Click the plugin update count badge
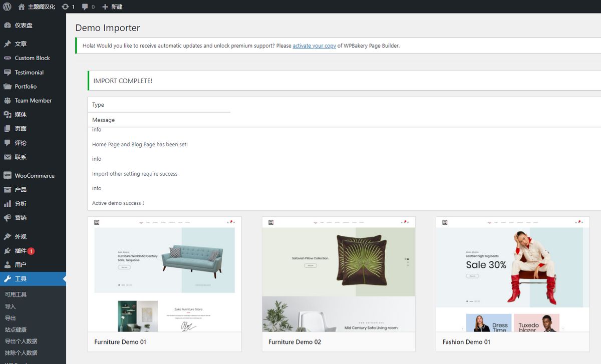This screenshot has height=364, width=601. click(x=31, y=251)
